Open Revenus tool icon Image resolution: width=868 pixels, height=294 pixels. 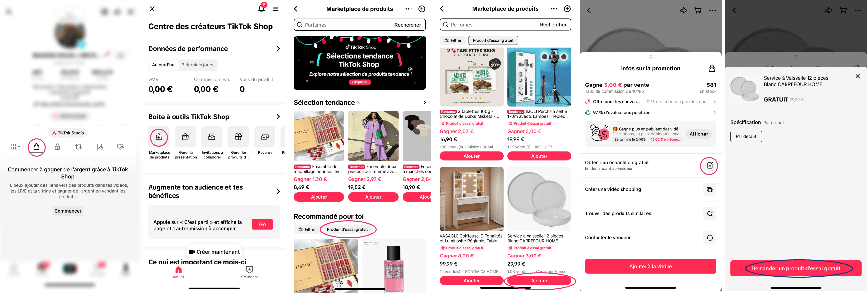click(x=265, y=137)
